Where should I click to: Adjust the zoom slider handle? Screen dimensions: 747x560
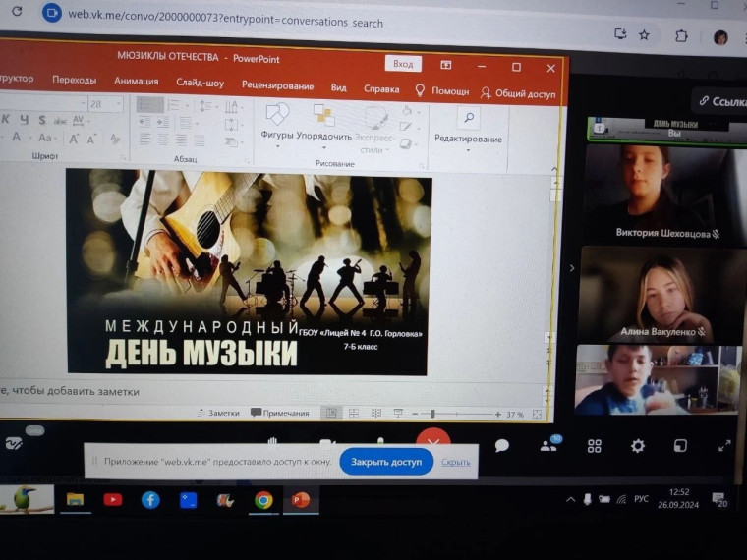[432, 414]
